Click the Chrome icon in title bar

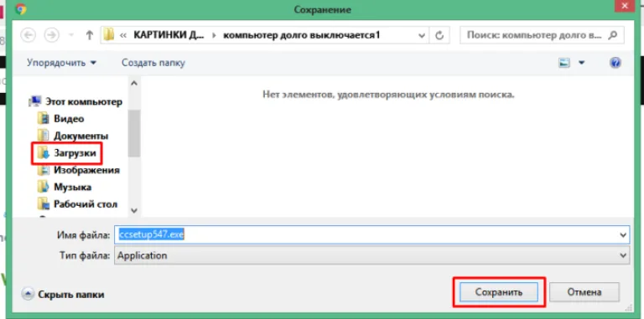[20, 9]
